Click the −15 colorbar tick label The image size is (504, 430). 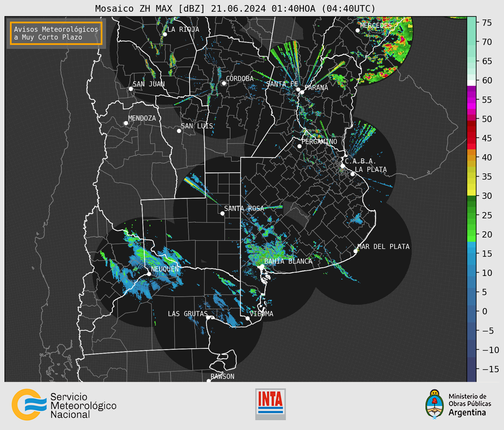click(x=490, y=369)
